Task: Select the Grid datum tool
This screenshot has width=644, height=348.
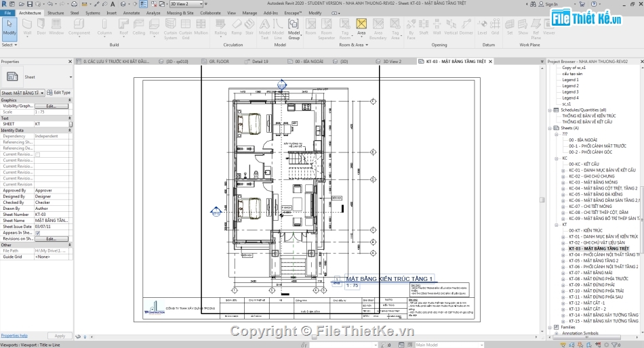Action: (496, 28)
